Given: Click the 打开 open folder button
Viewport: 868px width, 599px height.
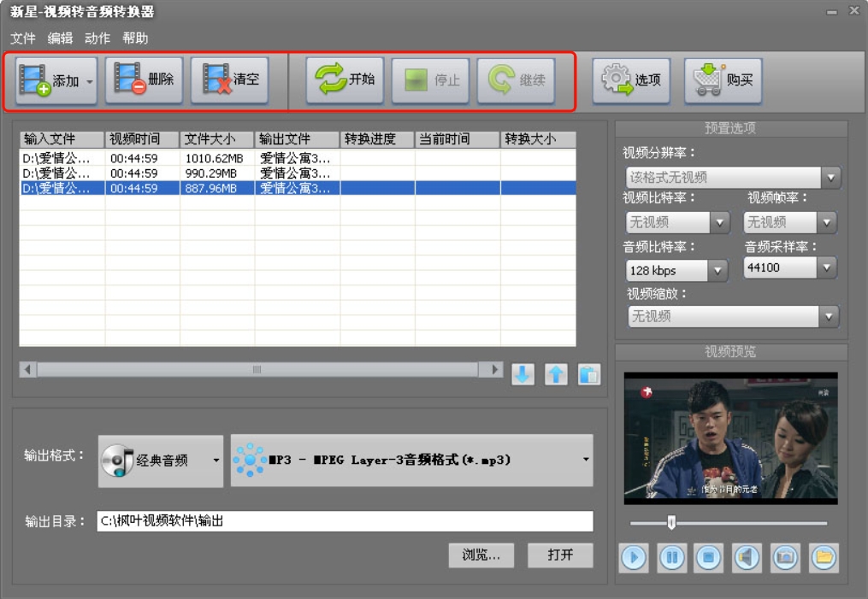Looking at the screenshot, I should [x=560, y=555].
